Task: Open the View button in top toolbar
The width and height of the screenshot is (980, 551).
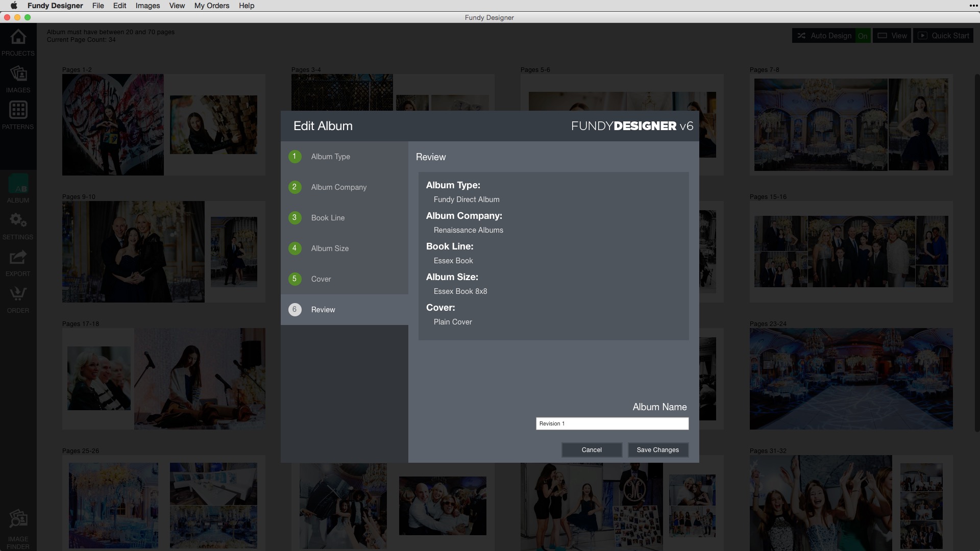Action: tap(892, 36)
